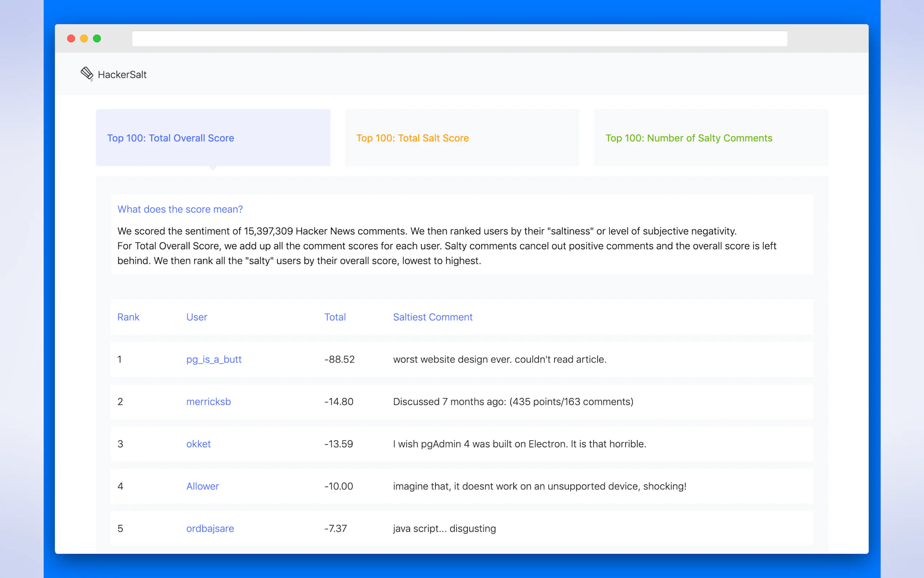Click the Saltiest Comment column header

point(433,317)
